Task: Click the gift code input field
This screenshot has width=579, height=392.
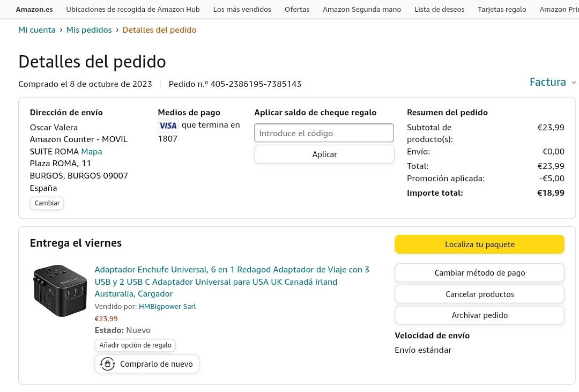Action: coord(324,133)
